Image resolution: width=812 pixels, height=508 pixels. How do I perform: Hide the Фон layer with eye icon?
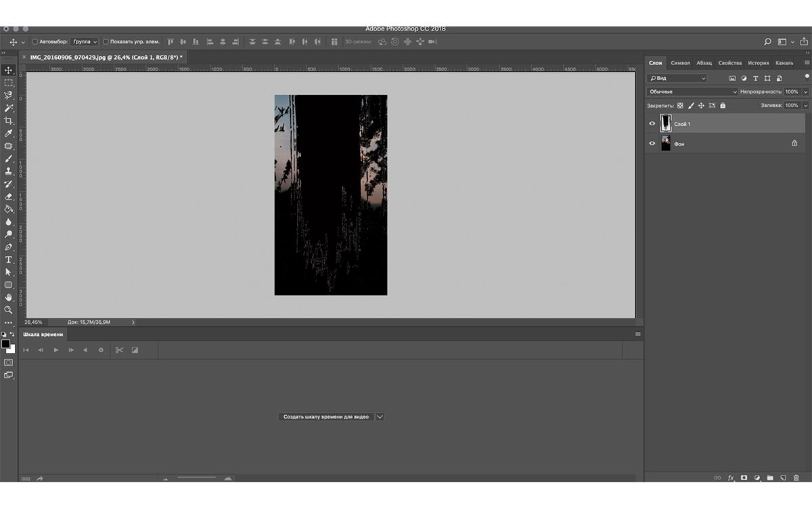pyautogui.click(x=652, y=144)
